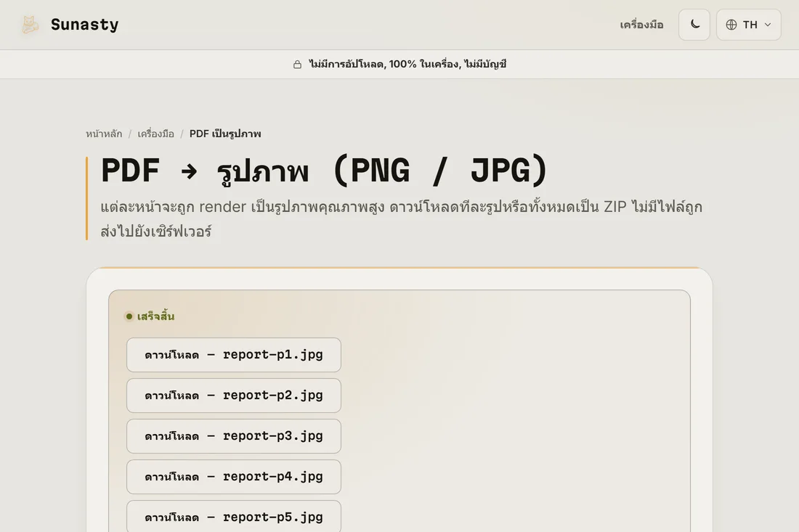Viewport: 799px width, 532px height.
Task: Click the globe icon in language selector
Action: 731,25
